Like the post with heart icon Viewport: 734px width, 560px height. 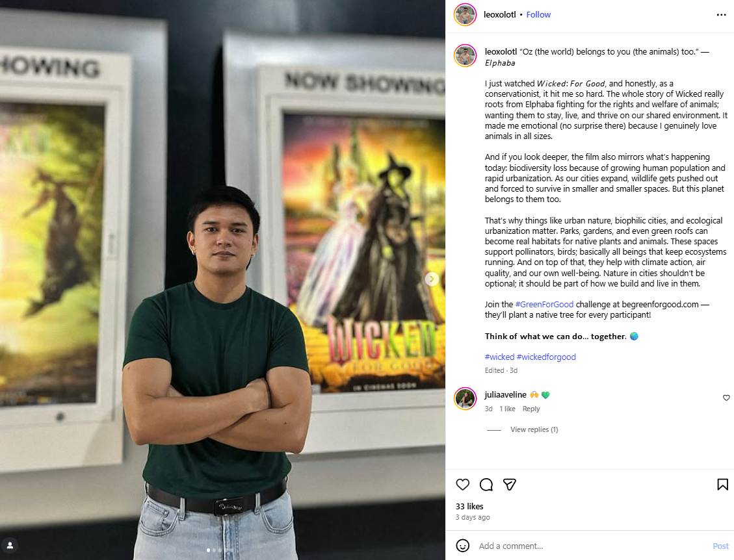462,485
